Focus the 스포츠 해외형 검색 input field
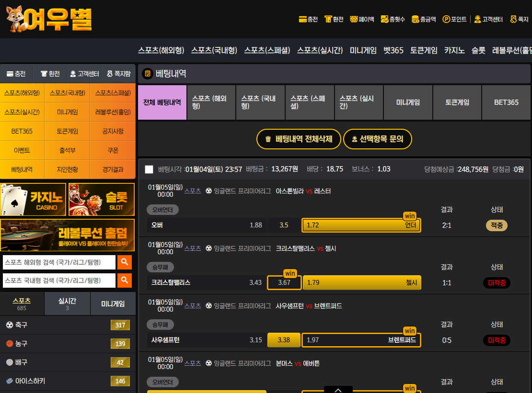 59,262
